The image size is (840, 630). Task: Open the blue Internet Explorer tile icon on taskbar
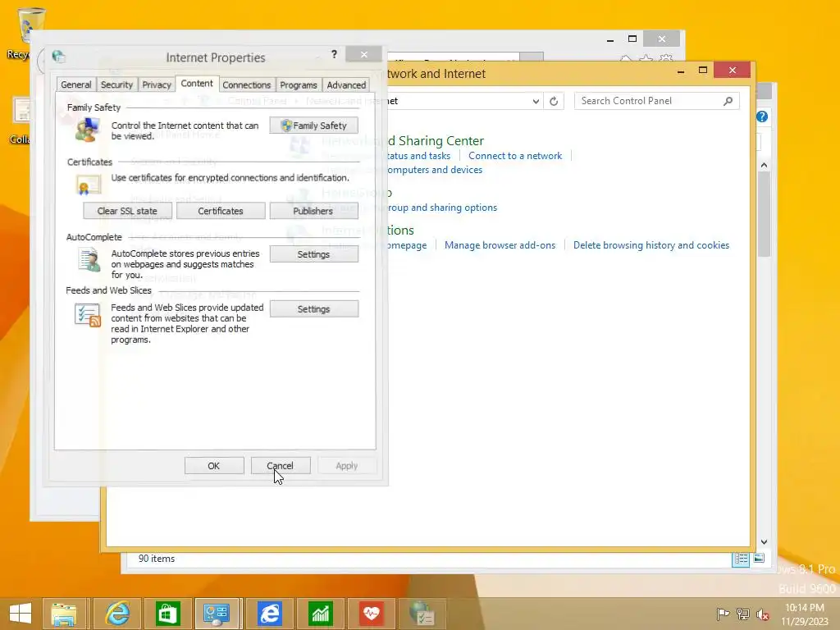pos(269,614)
